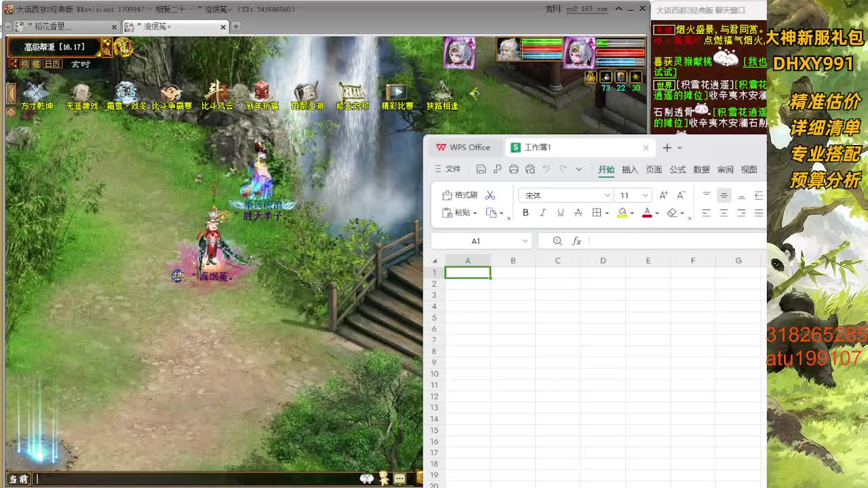The width and height of the screenshot is (868, 488).
Task: Switch to the 公式 ribbon tab
Action: point(677,169)
